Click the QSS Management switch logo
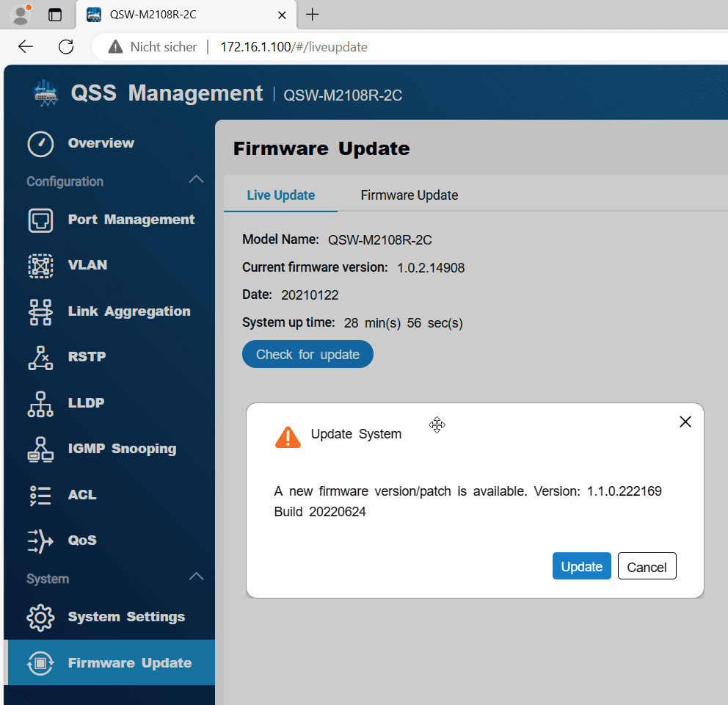 pyautogui.click(x=45, y=93)
